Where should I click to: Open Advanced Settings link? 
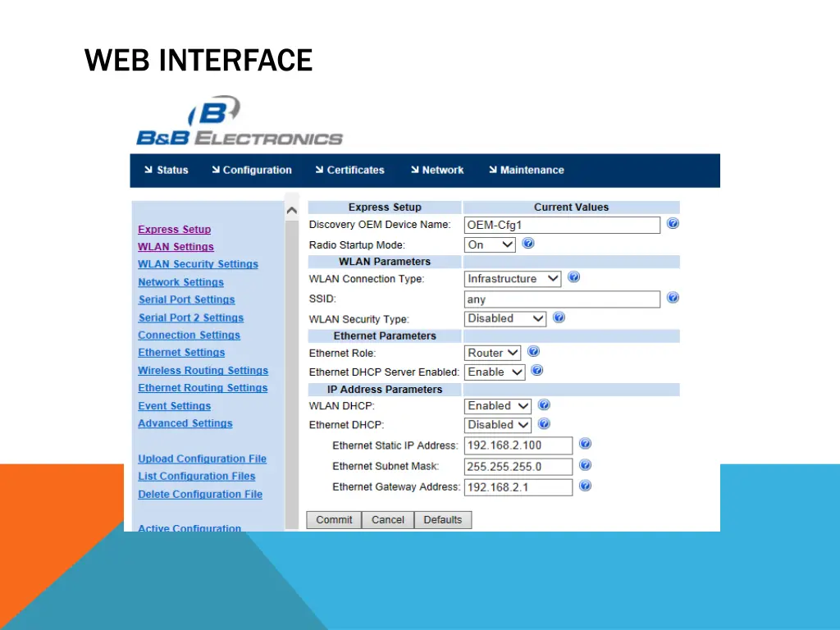(185, 423)
